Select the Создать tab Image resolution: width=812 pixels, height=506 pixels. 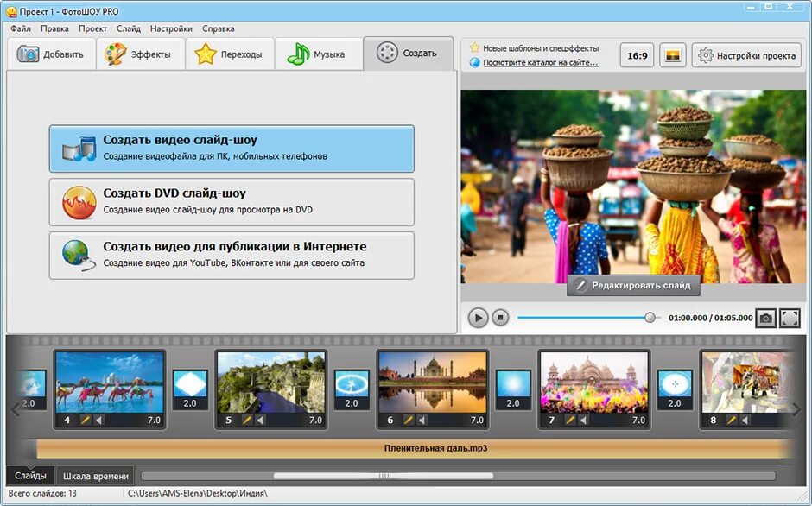click(x=408, y=54)
